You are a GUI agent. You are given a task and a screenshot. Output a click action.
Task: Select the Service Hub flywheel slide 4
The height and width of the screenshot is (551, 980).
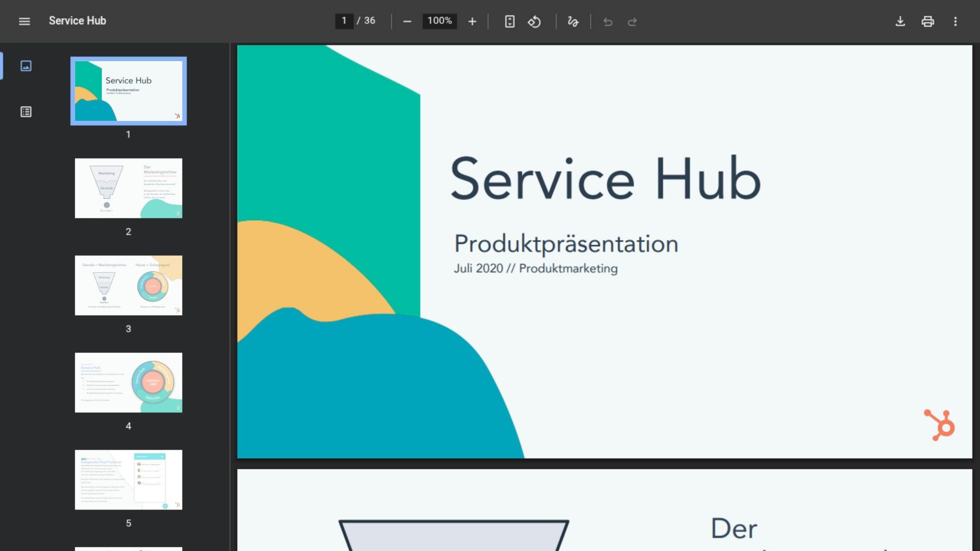coord(128,383)
